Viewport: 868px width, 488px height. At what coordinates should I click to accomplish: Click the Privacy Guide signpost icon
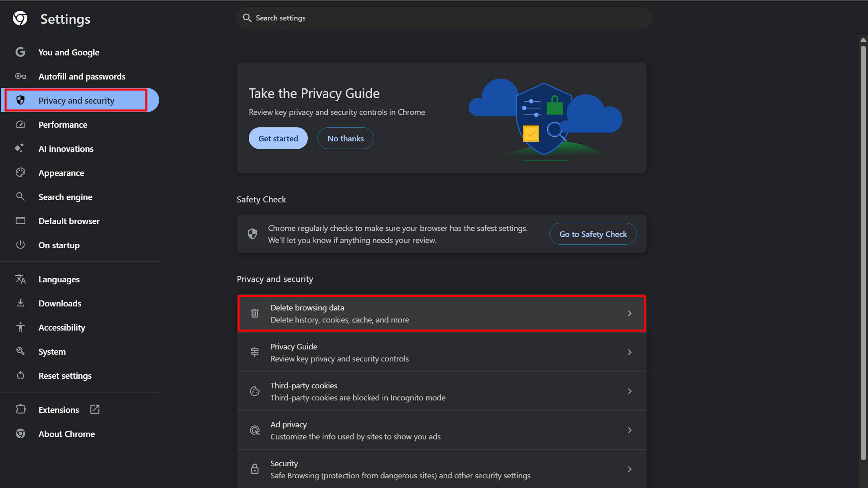coord(255,352)
